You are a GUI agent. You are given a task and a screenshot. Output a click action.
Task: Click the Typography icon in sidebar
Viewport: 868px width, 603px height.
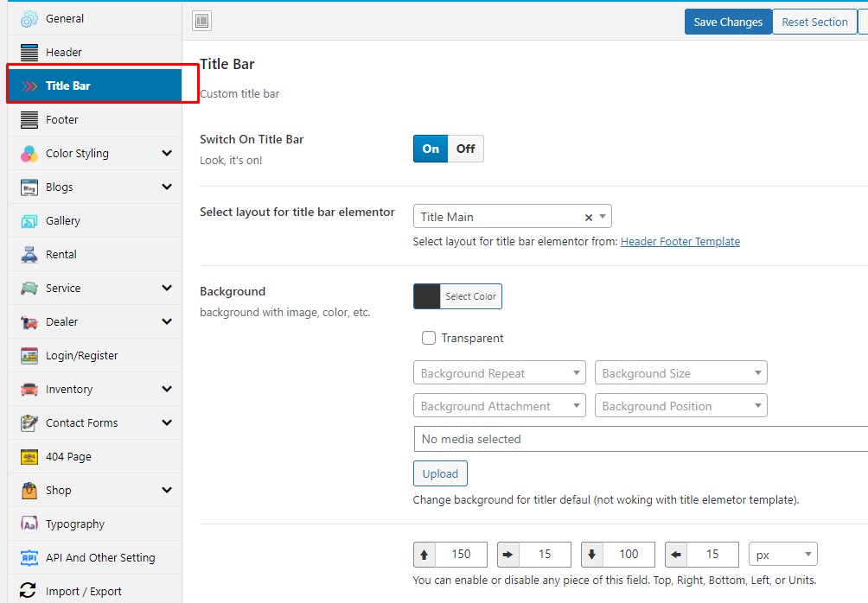coord(29,524)
